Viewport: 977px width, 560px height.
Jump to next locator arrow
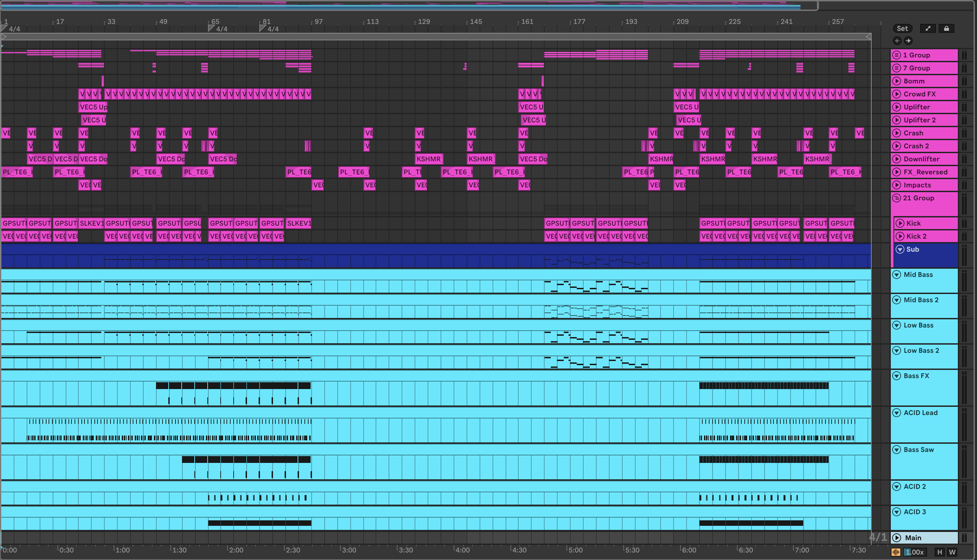pos(908,41)
